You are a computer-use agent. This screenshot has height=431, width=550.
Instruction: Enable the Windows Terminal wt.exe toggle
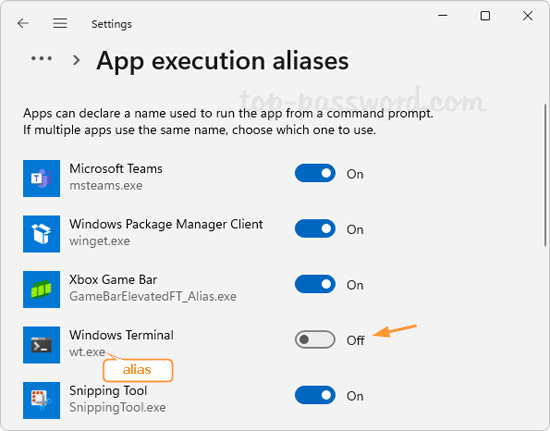[315, 339]
